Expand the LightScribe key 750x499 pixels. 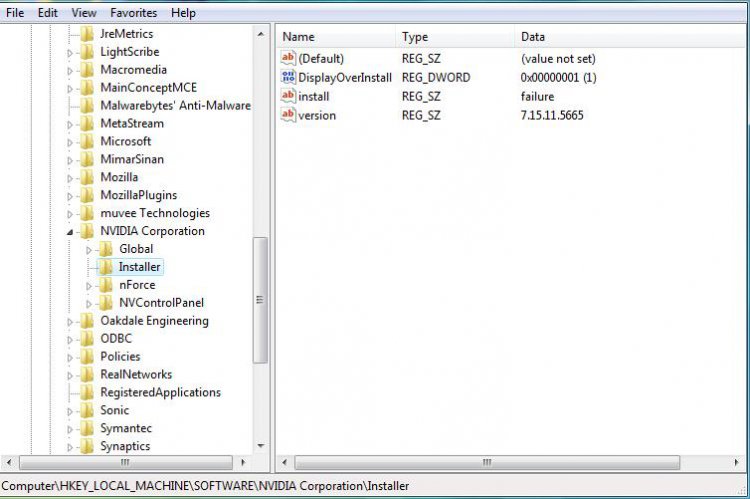point(70,53)
